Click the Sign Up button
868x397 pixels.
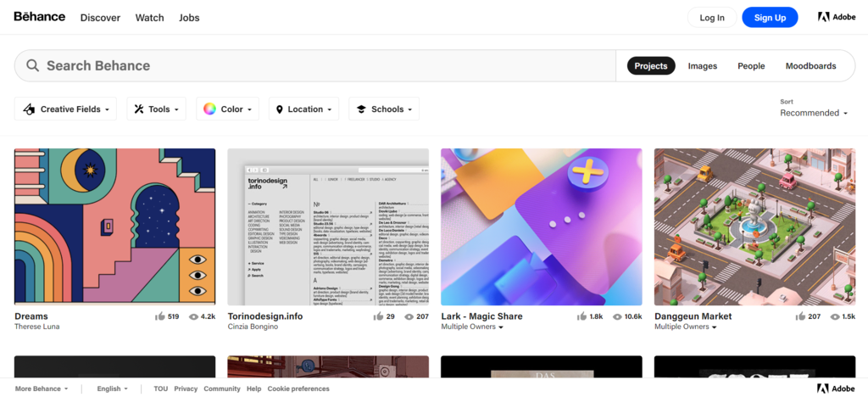pyautogui.click(x=770, y=18)
